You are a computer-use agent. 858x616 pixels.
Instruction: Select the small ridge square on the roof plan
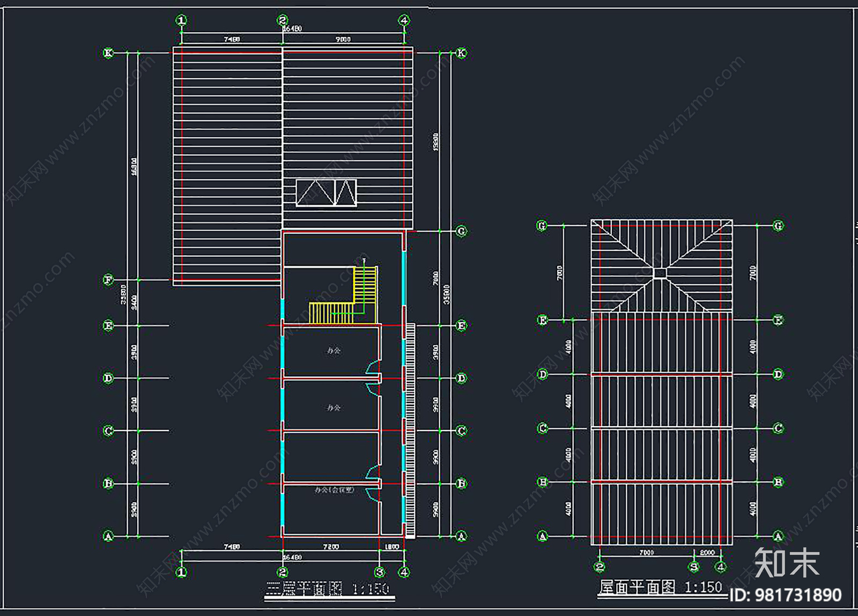click(660, 273)
